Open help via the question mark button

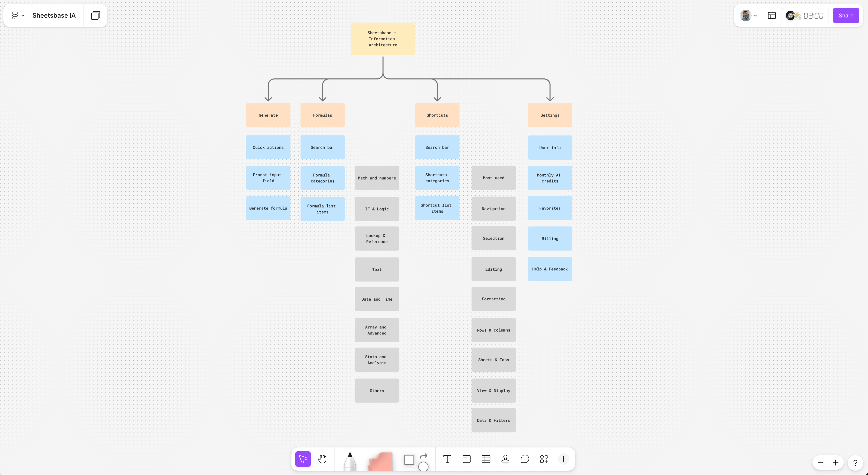[855, 462]
